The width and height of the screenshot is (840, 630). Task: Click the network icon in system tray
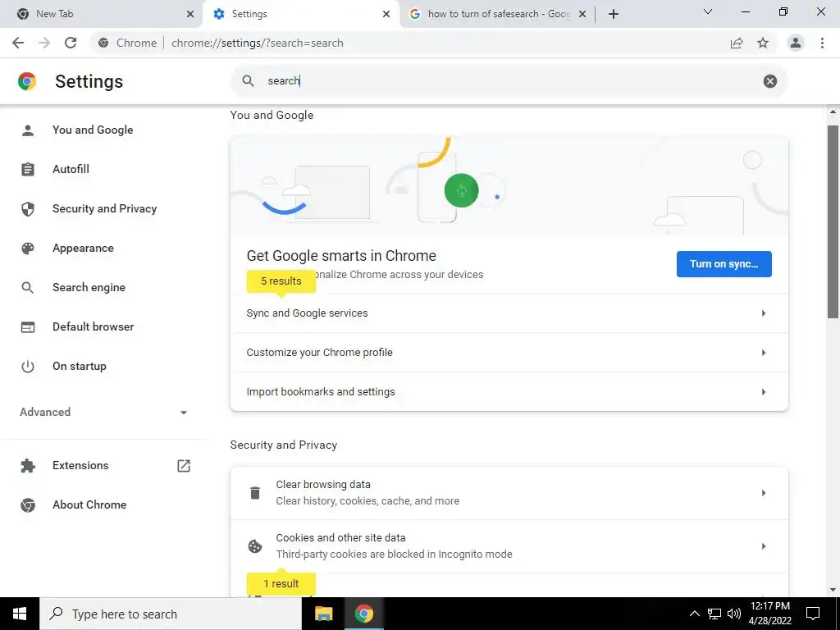[x=714, y=614]
